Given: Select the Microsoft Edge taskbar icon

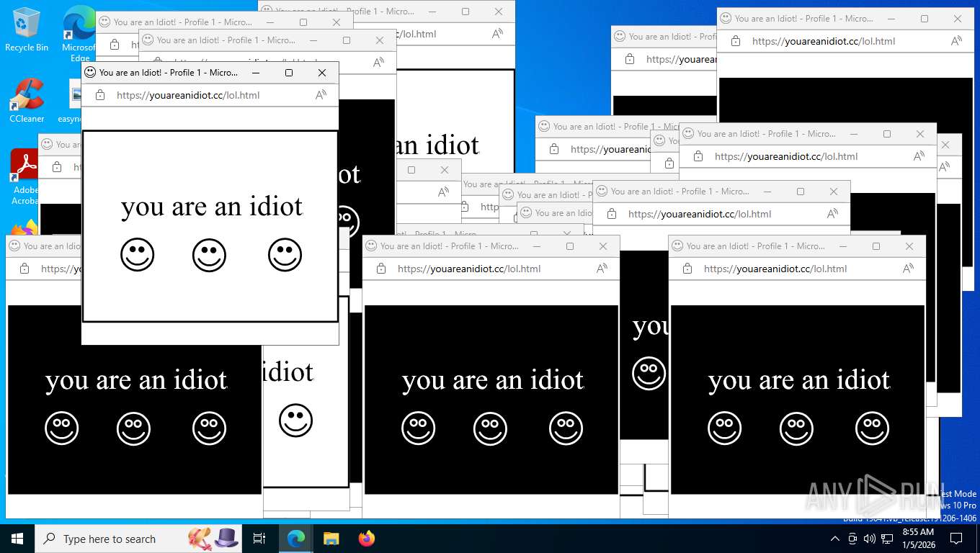Looking at the screenshot, I should [295, 539].
